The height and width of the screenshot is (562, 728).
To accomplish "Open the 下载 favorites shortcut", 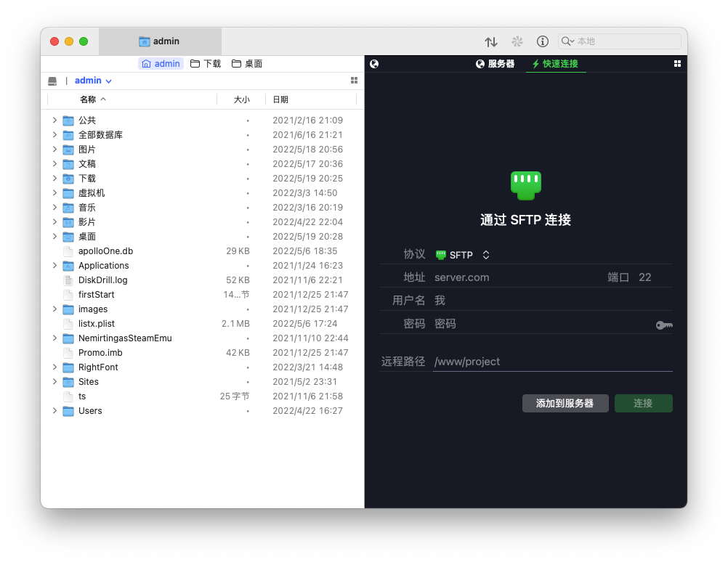I will pyautogui.click(x=206, y=64).
